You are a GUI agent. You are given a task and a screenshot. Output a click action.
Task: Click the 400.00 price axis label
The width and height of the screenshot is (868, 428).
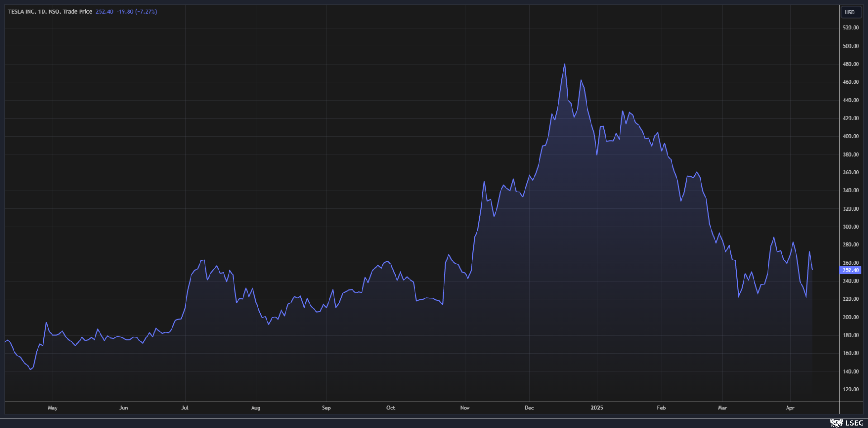click(851, 136)
